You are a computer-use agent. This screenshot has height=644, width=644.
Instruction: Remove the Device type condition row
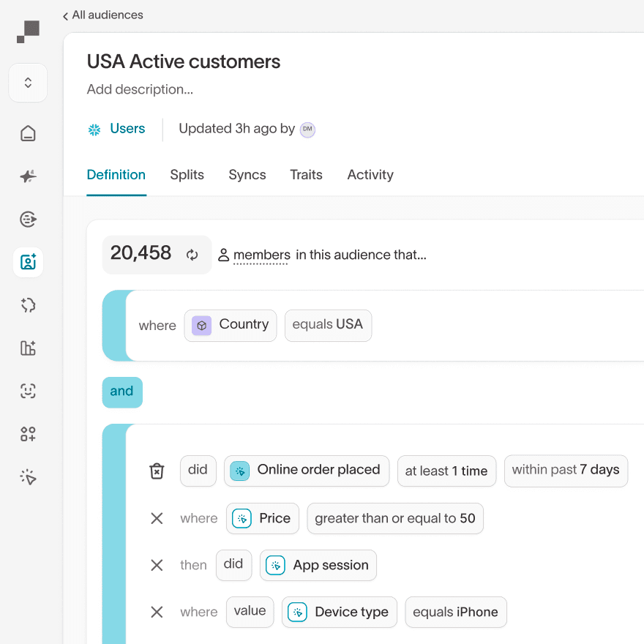[x=156, y=612]
